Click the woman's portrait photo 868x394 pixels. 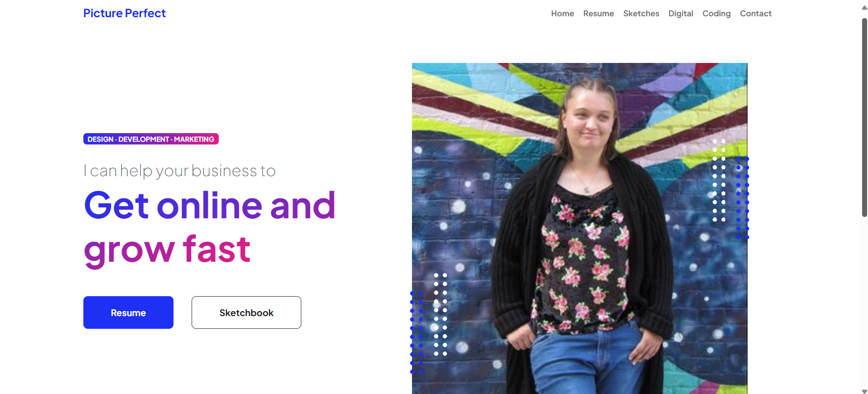tap(579, 228)
